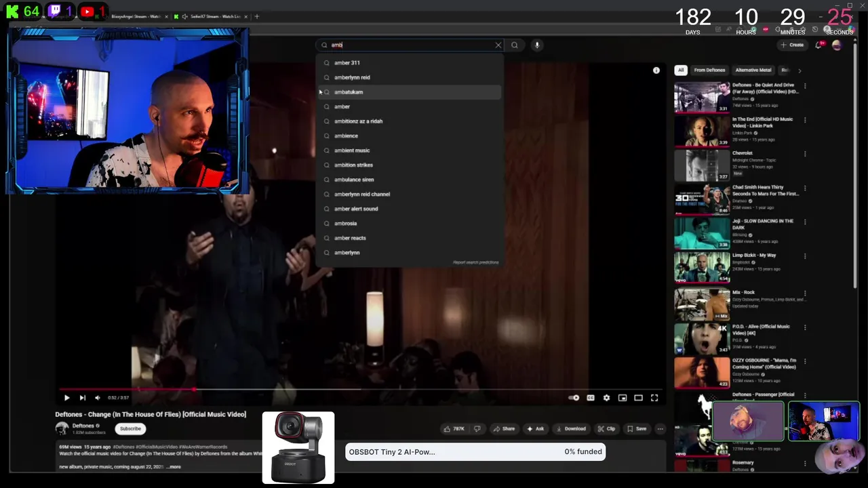Skip to the next video

click(82, 398)
